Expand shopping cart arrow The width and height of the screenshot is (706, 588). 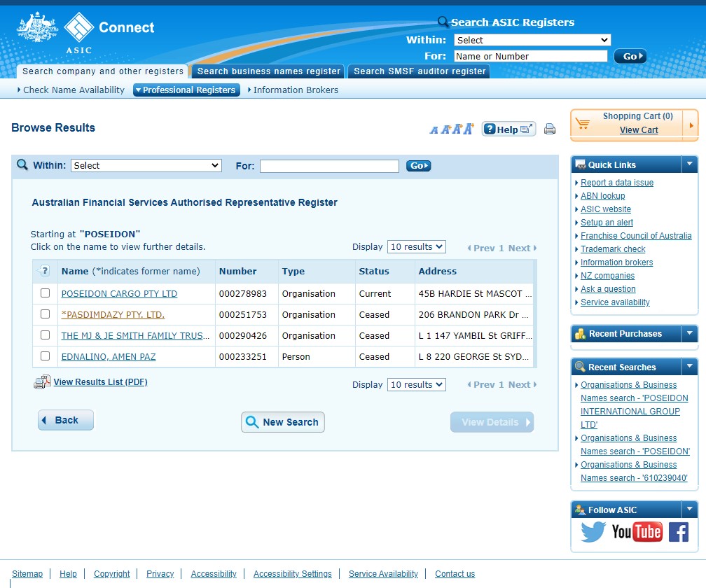pos(691,125)
